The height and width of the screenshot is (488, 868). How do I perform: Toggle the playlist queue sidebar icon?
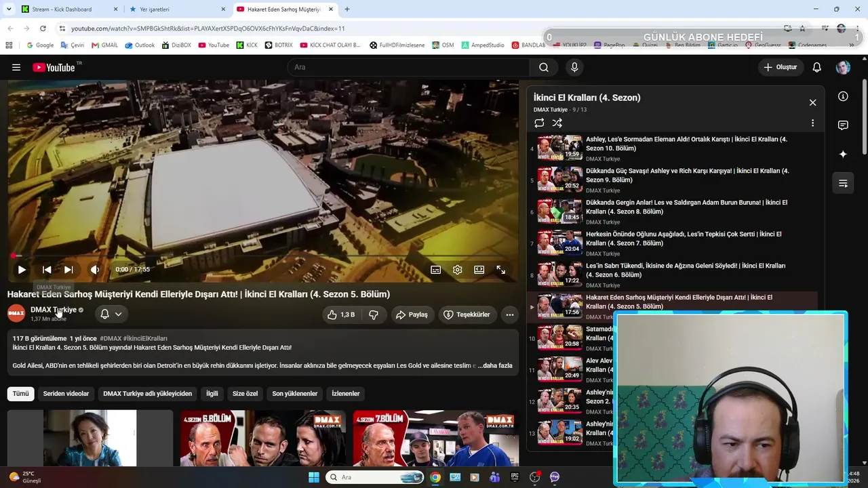tap(843, 183)
